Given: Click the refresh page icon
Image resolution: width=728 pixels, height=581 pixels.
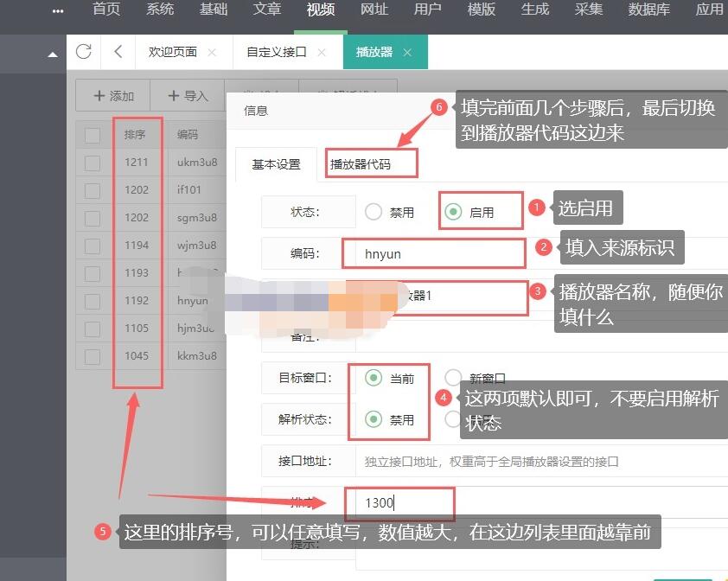Looking at the screenshot, I should coord(83,52).
